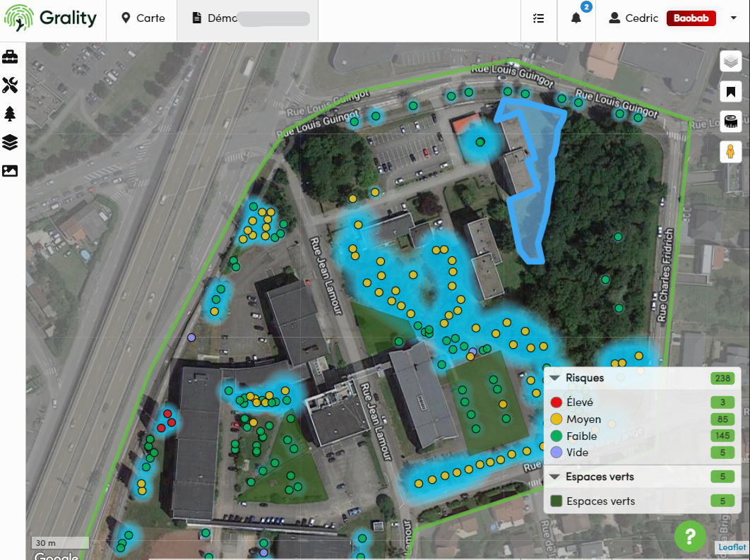Click the Moyen legend label
This screenshot has width=750, height=560.
click(x=583, y=419)
